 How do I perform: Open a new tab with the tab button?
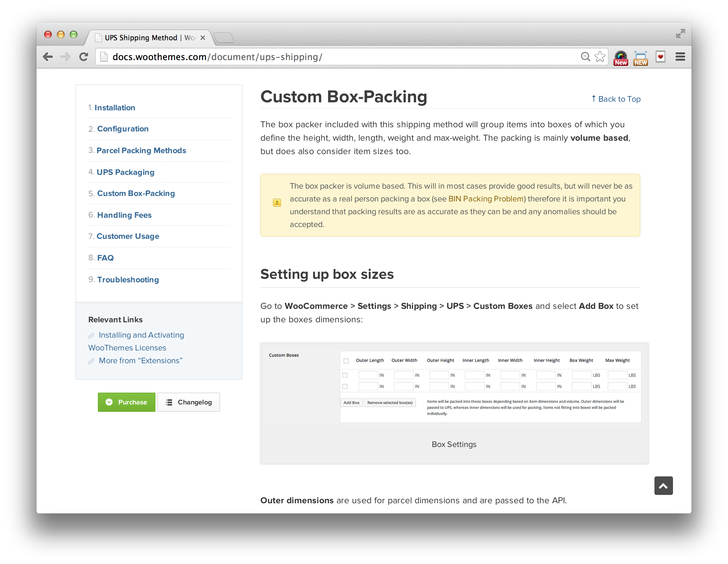click(224, 38)
